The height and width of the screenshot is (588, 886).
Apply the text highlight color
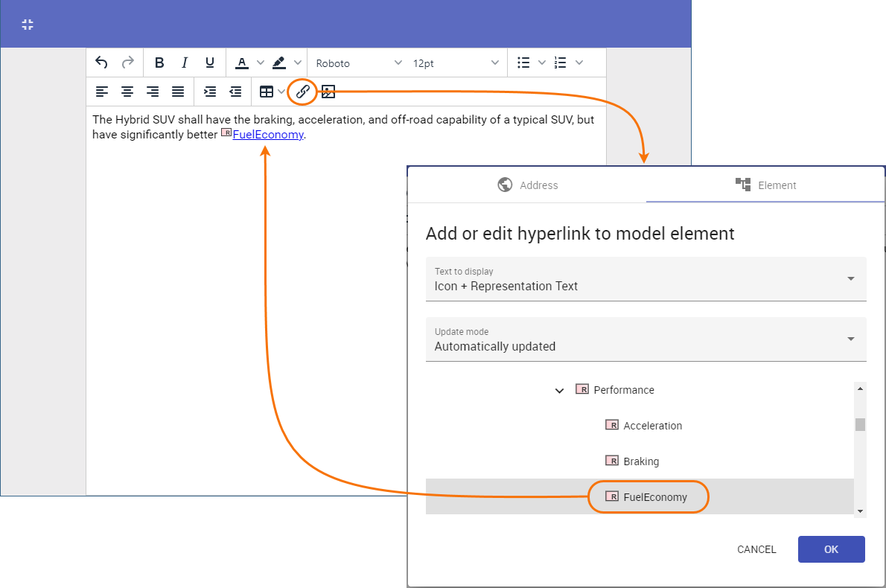click(278, 63)
